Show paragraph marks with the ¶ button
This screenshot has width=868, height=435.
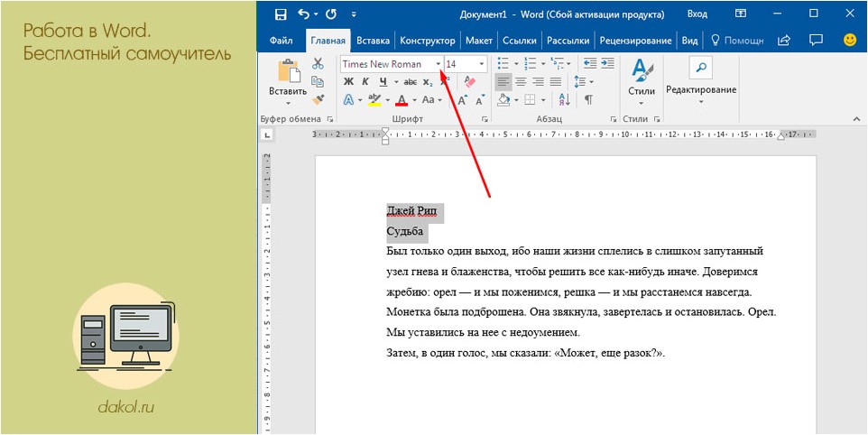tap(589, 100)
